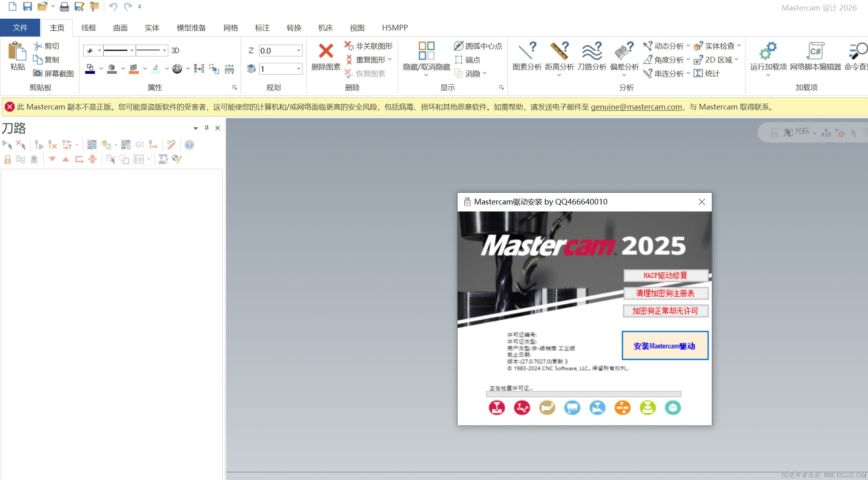Switch to the Surfaces (曲面) tab
The image size is (868, 480).
pos(120,28)
